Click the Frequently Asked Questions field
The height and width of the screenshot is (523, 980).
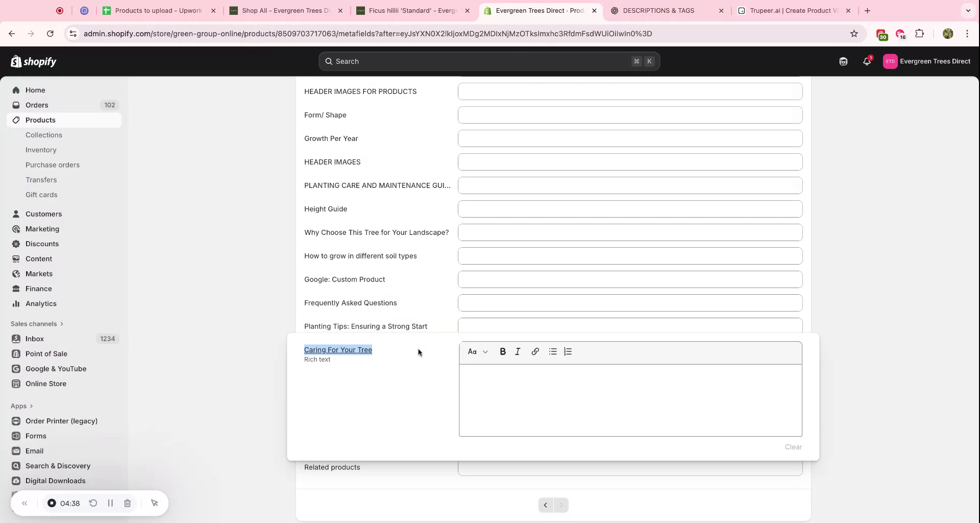tap(630, 302)
